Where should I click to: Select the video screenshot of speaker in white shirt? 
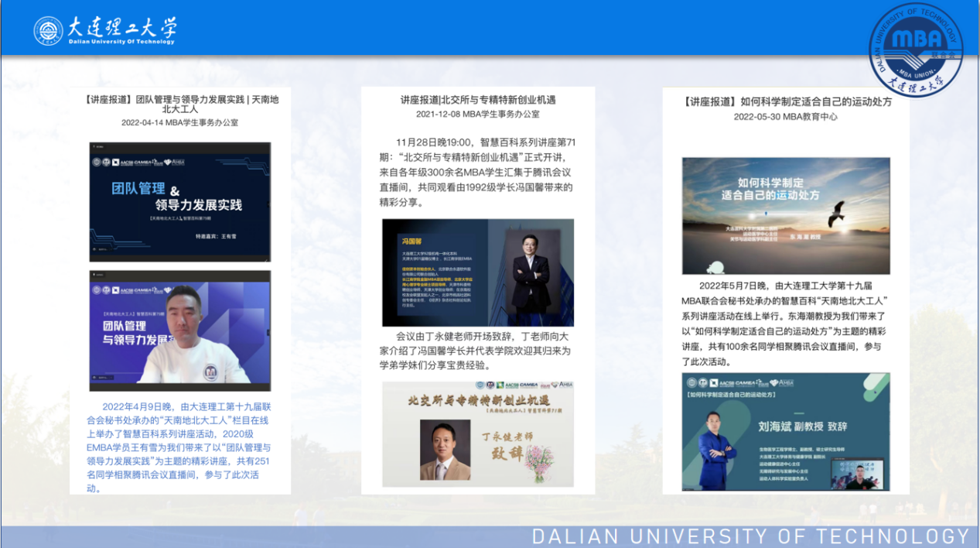click(x=179, y=331)
